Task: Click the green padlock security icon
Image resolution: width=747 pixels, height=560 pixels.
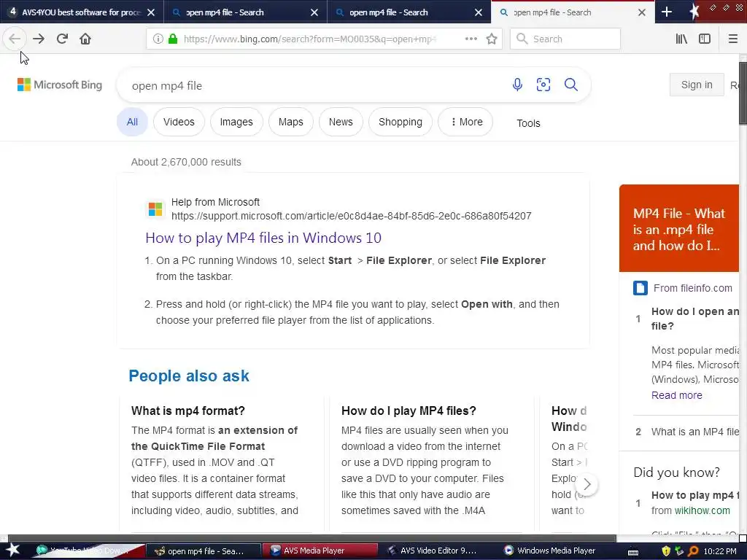Action: pos(173,39)
